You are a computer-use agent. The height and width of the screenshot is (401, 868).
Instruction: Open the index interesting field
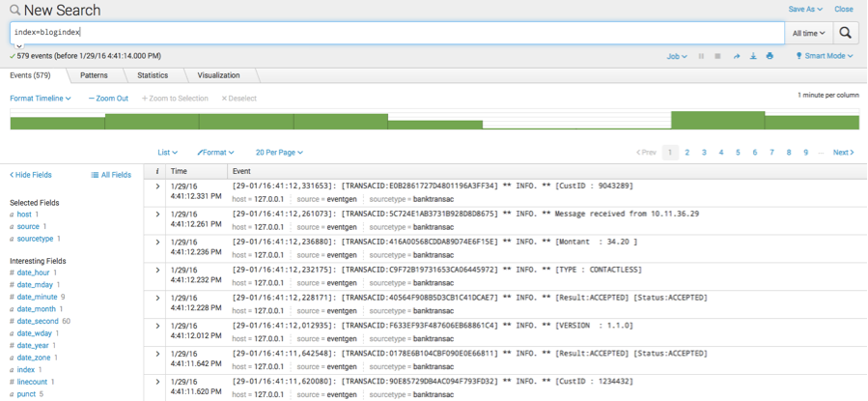tap(26, 369)
